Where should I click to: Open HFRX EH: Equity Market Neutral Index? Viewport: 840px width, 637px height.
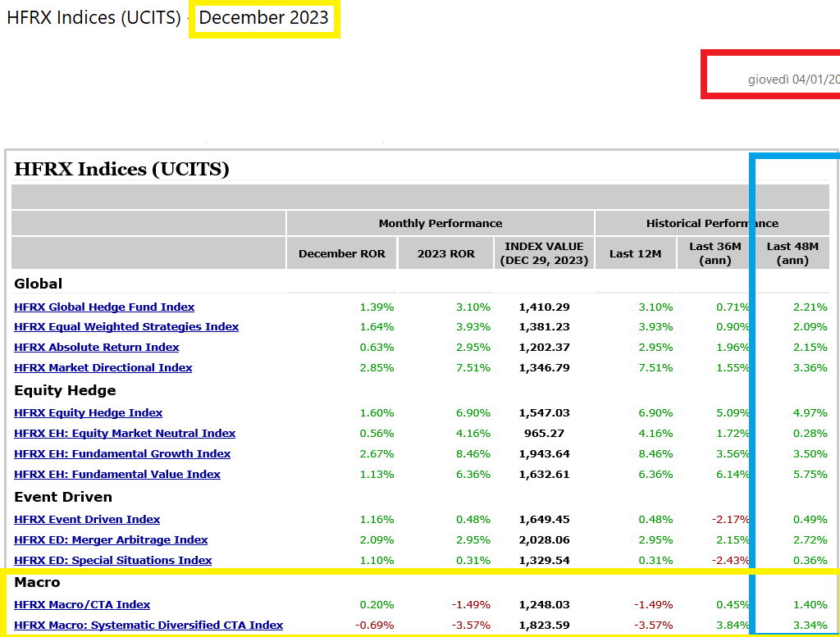tap(125, 433)
